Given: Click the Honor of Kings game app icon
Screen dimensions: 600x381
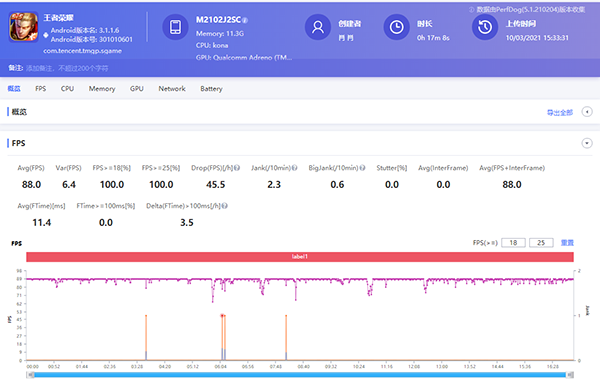Looking at the screenshot, I should pos(24,27).
